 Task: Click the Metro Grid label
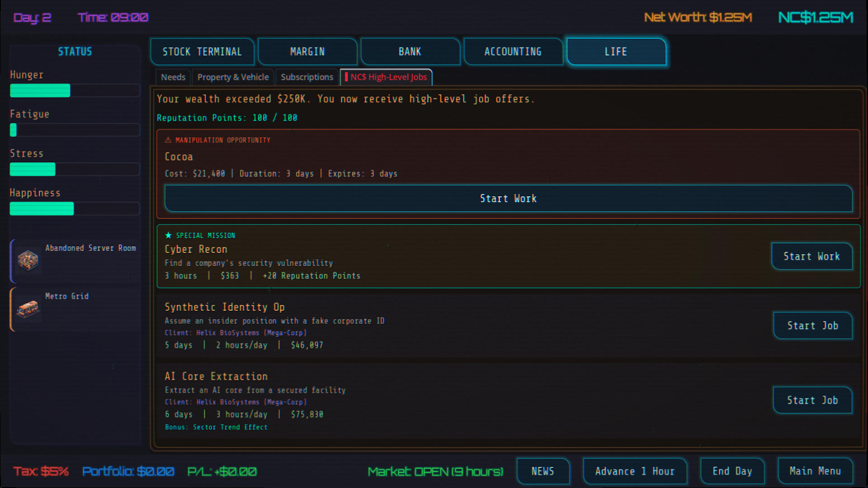[67, 296]
